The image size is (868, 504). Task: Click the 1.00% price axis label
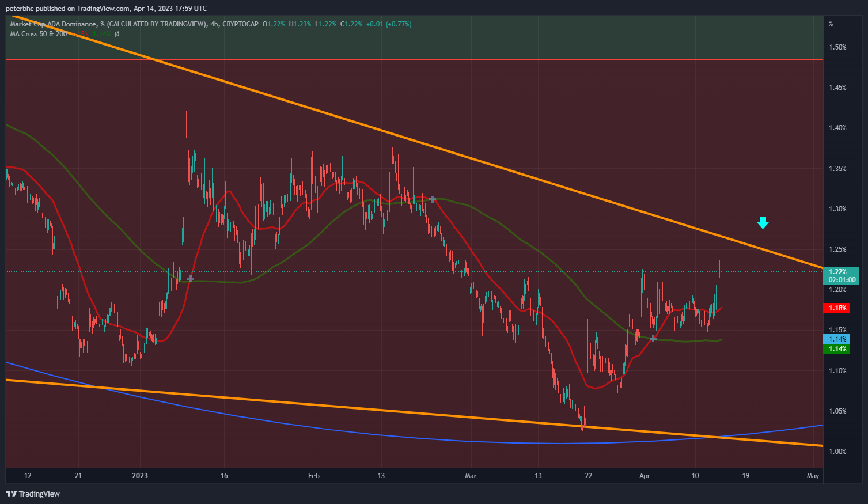click(x=837, y=452)
